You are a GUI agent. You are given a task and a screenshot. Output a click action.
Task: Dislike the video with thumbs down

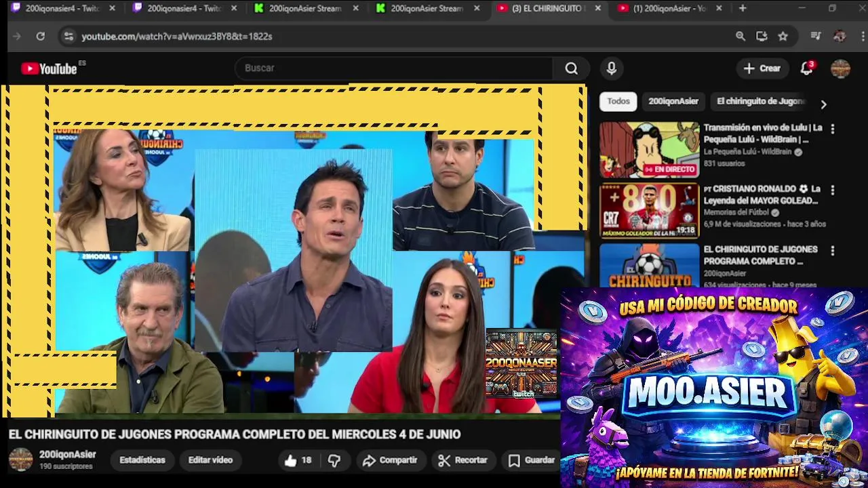tap(334, 460)
